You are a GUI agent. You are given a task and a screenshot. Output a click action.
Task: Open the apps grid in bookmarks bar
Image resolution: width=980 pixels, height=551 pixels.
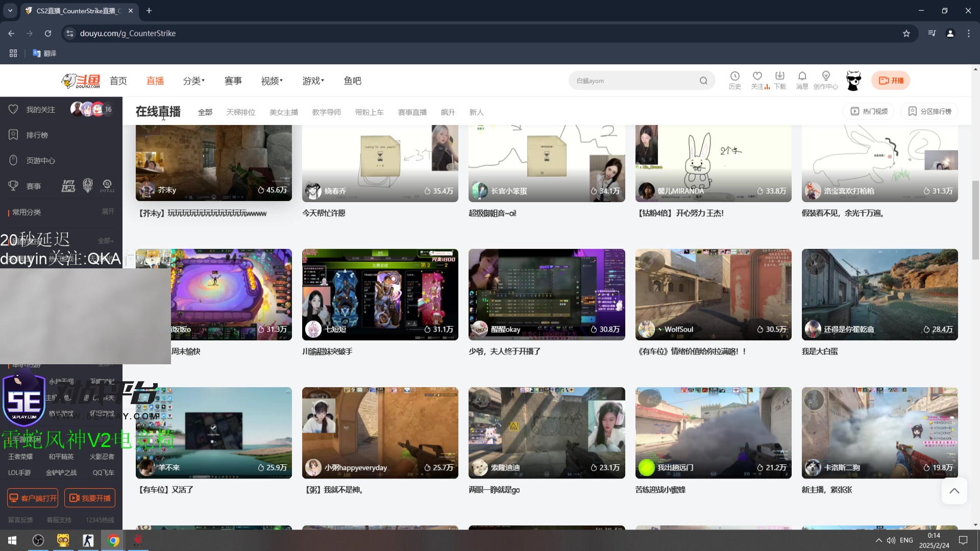click(13, 53)
